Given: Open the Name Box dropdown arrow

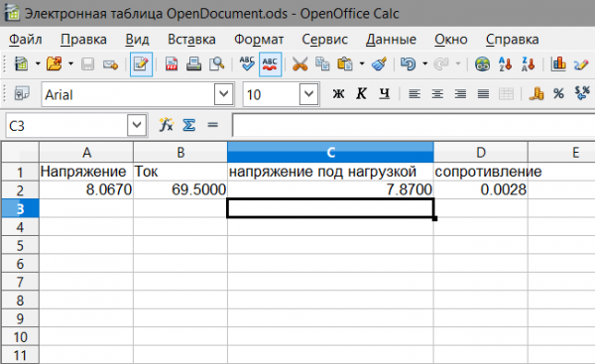Looking at the screenshot, I should click(137, 125).
